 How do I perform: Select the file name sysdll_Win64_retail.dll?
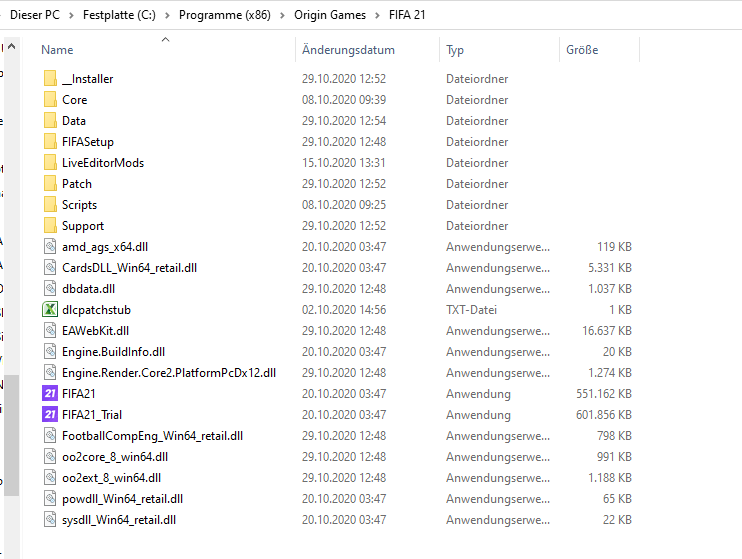119,520
